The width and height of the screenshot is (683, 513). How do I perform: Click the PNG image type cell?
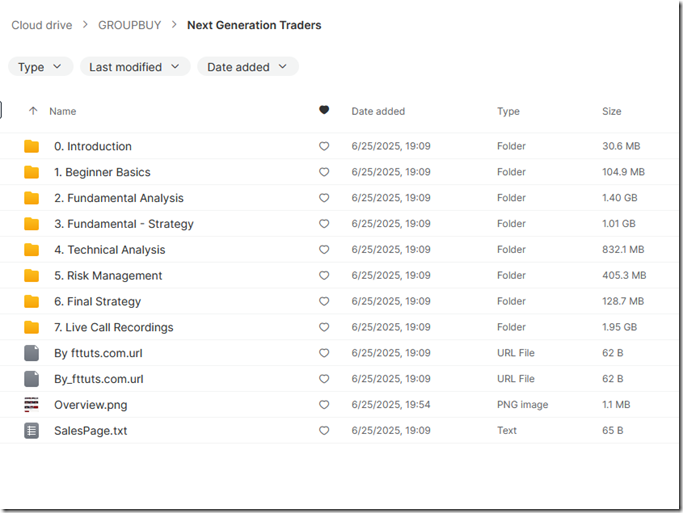click(523, 405)
